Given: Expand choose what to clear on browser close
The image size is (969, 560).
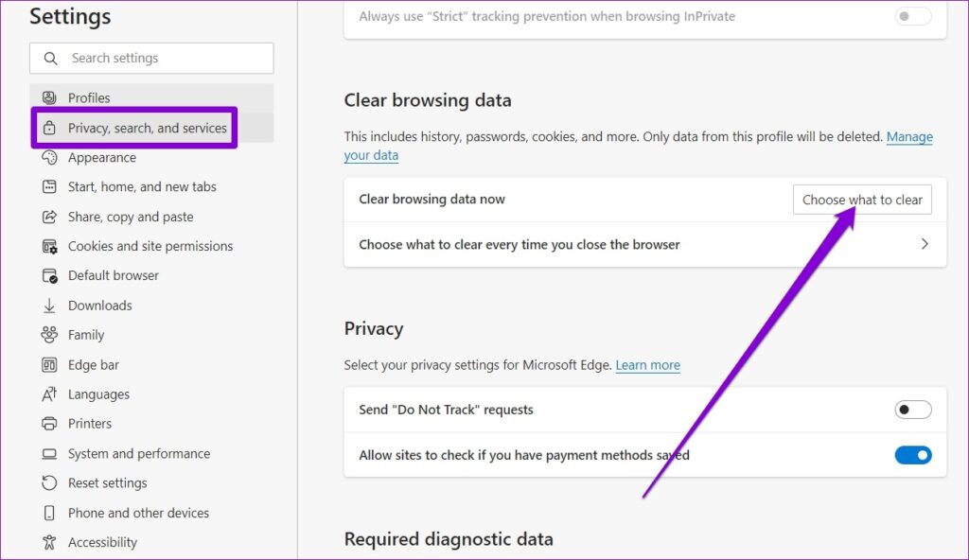Looking at the screenshot, I should pyautogui.click(x=925, y=243).
